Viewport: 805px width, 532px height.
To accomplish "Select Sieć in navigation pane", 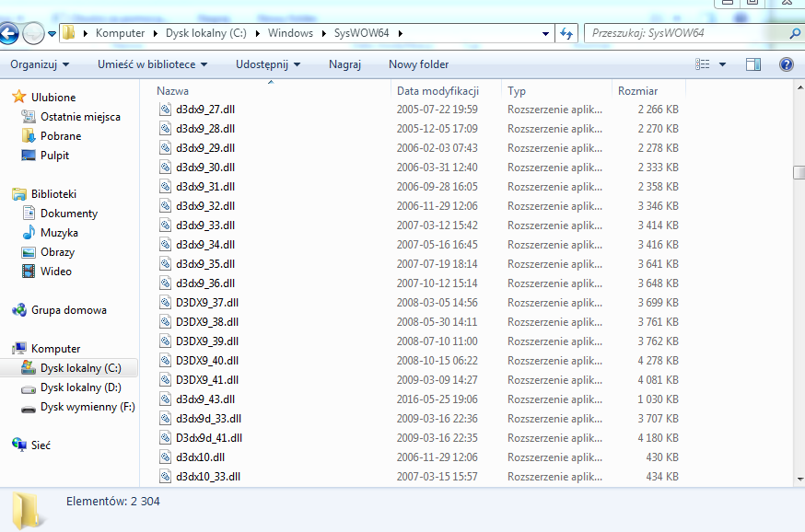I will click(41, 445).
